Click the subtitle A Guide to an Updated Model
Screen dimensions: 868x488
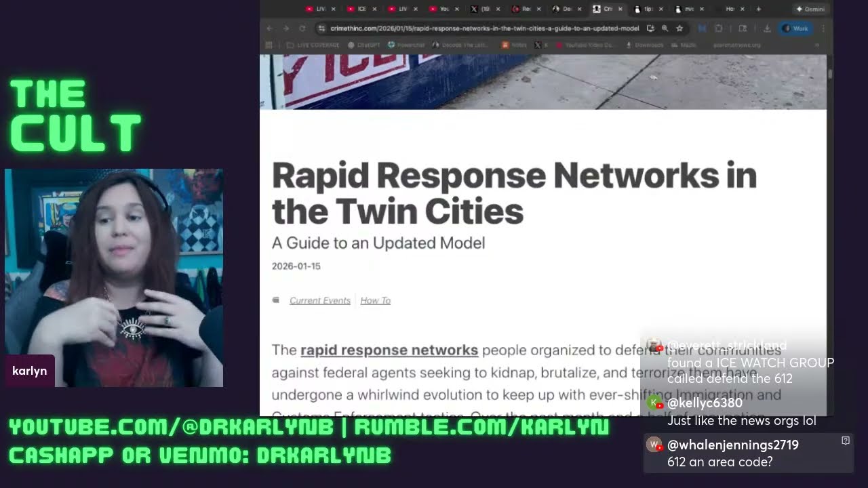(x=378, y=243)
